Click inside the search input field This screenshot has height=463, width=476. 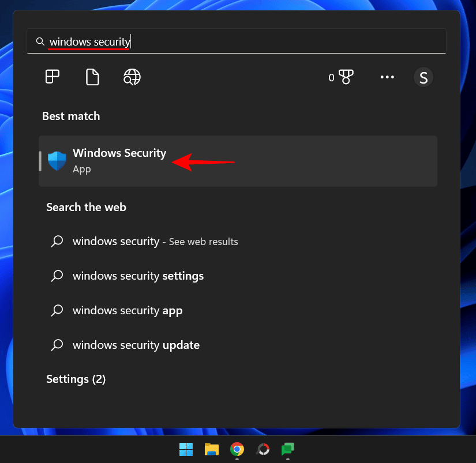(173, 41)
